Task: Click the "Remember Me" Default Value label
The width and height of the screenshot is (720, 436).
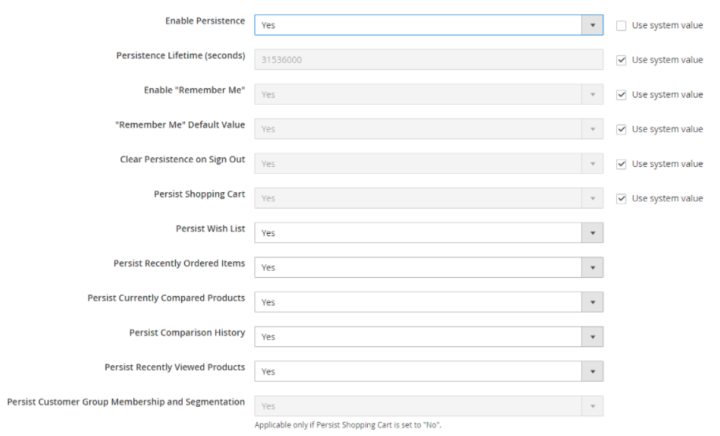Action: point(180,125)
